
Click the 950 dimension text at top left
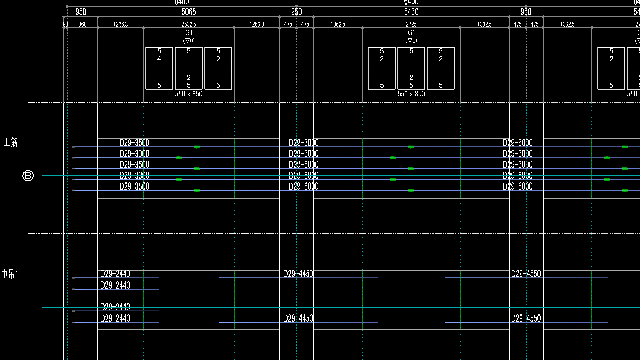(81, 12)
